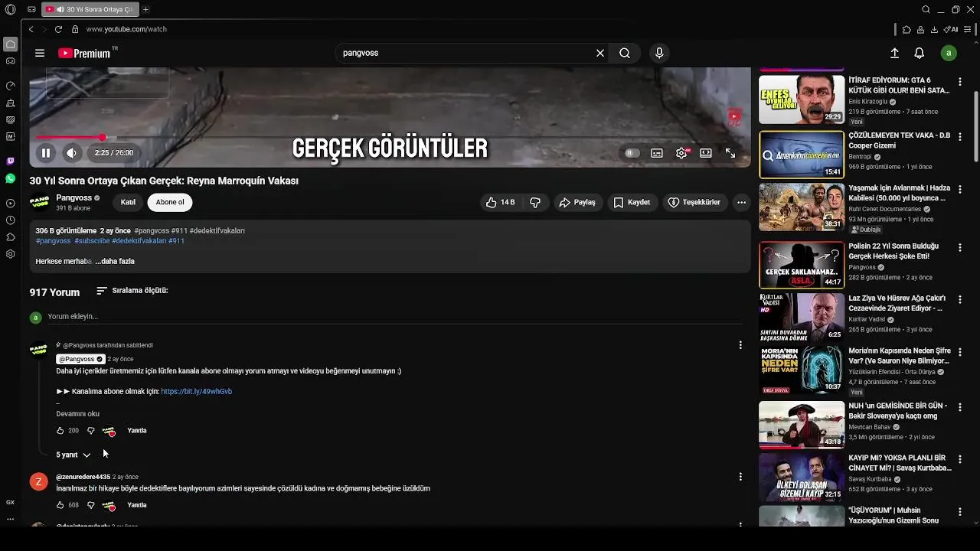Image resolution: width=980 pixels, height=551 pixels.
Task: Open 'ÇÖZÜLEMEYEN TEK VAKA - D.B Cooper' video
Action: (802, 155)
